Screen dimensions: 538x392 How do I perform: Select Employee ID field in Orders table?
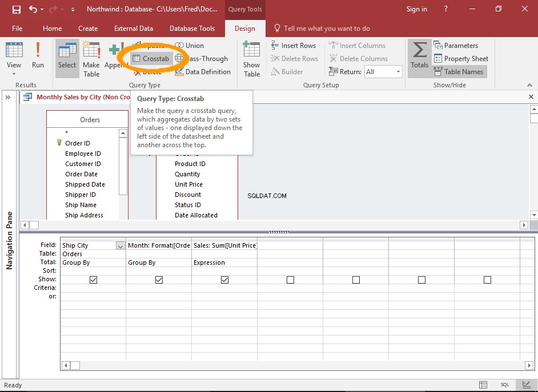coord(83,153)
